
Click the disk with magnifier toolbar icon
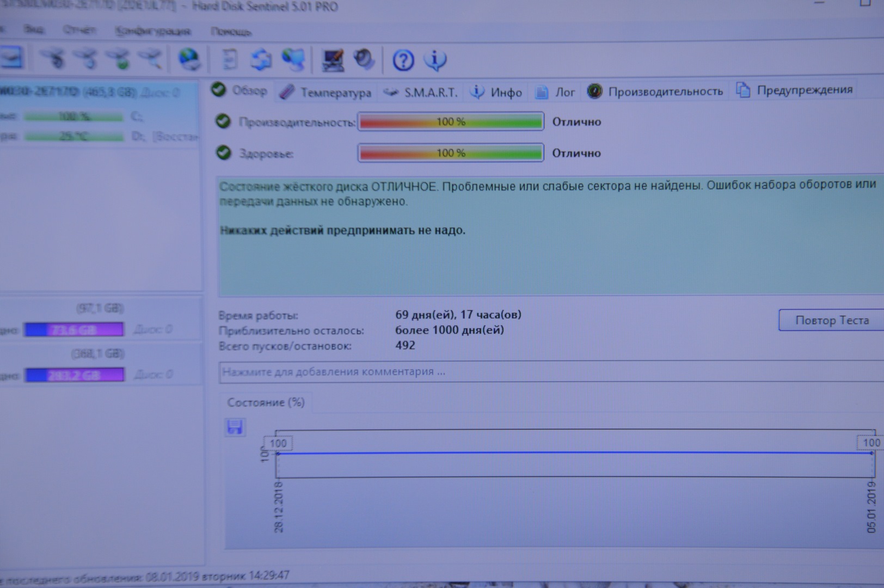(151, 58)
